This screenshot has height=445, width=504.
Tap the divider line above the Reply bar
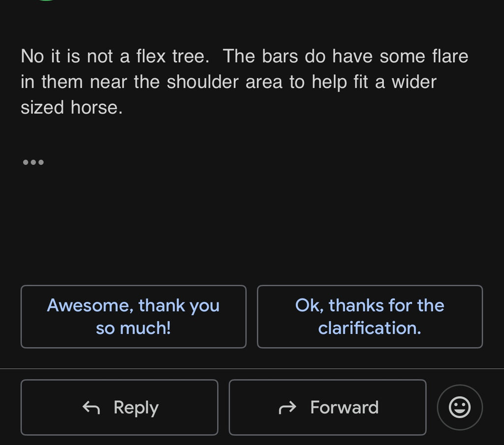[x=252, y=369]
